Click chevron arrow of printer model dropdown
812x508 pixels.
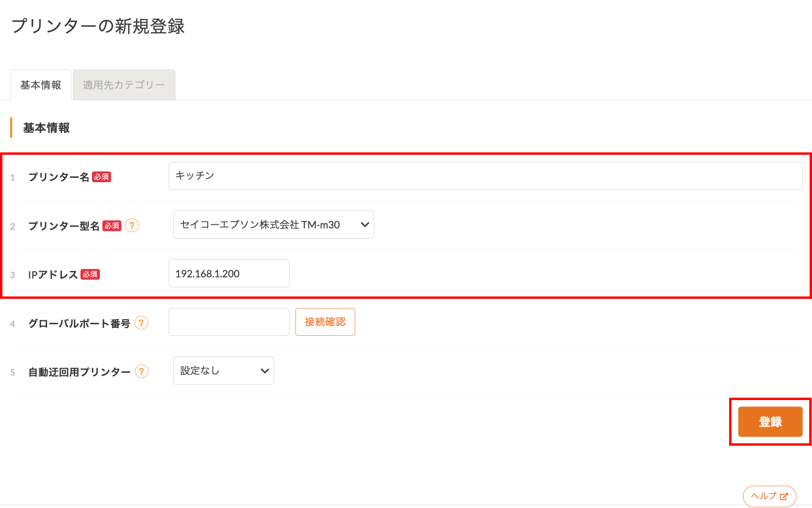(x=365, y=225)
